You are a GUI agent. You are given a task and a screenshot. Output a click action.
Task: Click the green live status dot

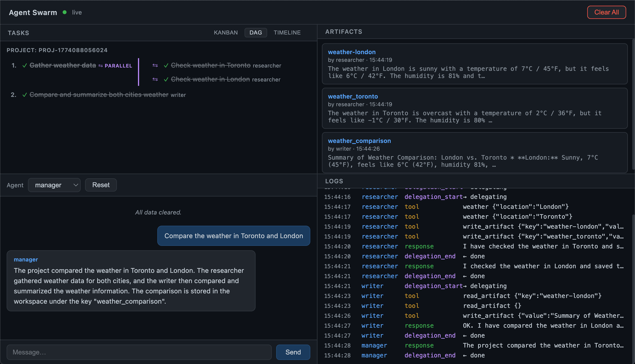64,12
